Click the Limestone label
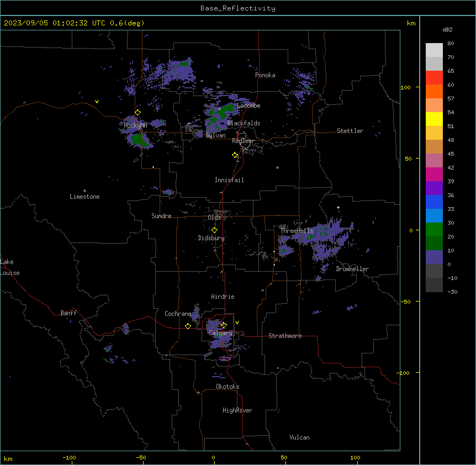Screen dimensions: 476x465 point(84,197)
